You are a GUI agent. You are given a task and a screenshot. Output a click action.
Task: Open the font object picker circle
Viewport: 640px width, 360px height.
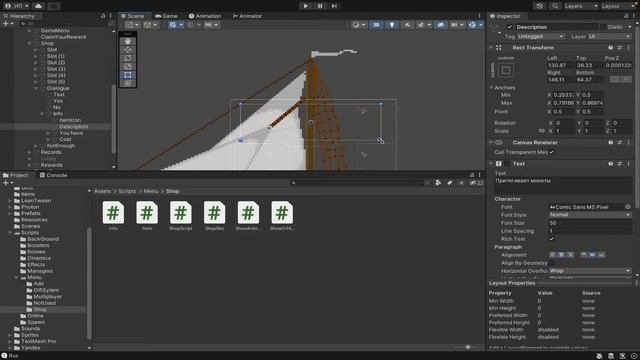(628, 207)
